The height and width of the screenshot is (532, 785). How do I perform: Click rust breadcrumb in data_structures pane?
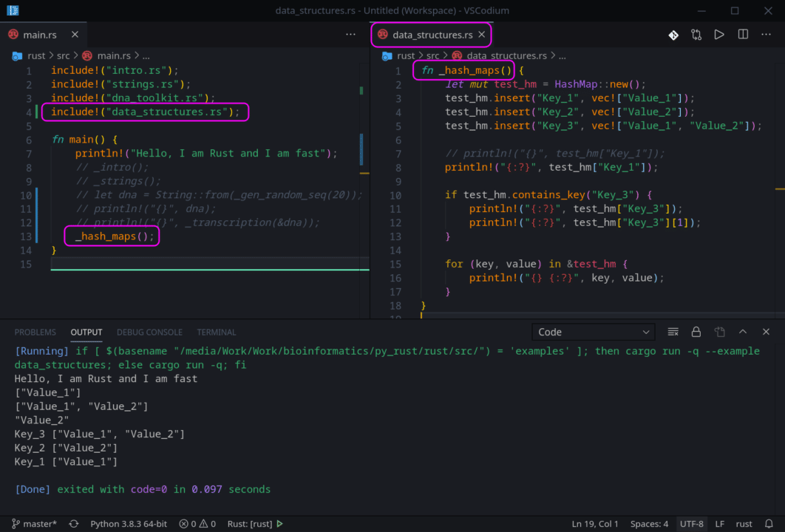pyautogui.click(x=406, y=55)
